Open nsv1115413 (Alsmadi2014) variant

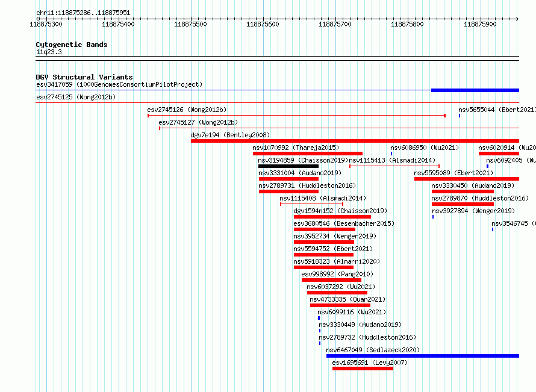click(x=393, y=160)
